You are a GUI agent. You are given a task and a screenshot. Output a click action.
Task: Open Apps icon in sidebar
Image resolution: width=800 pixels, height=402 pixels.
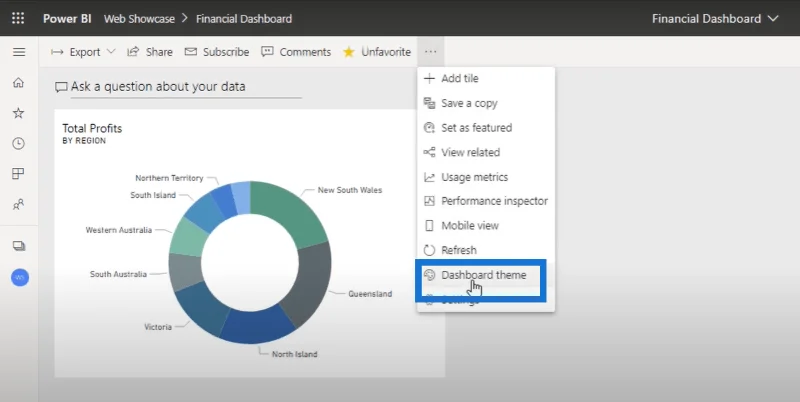18,174
